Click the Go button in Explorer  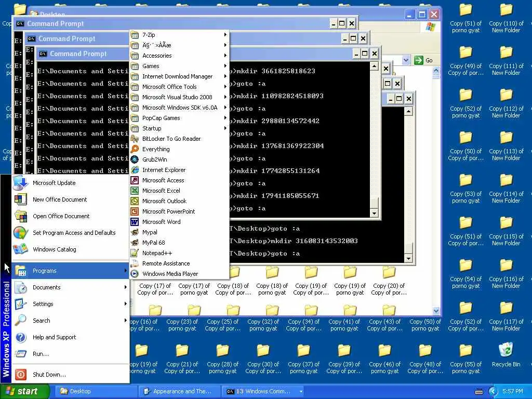[x=423, y=60]
